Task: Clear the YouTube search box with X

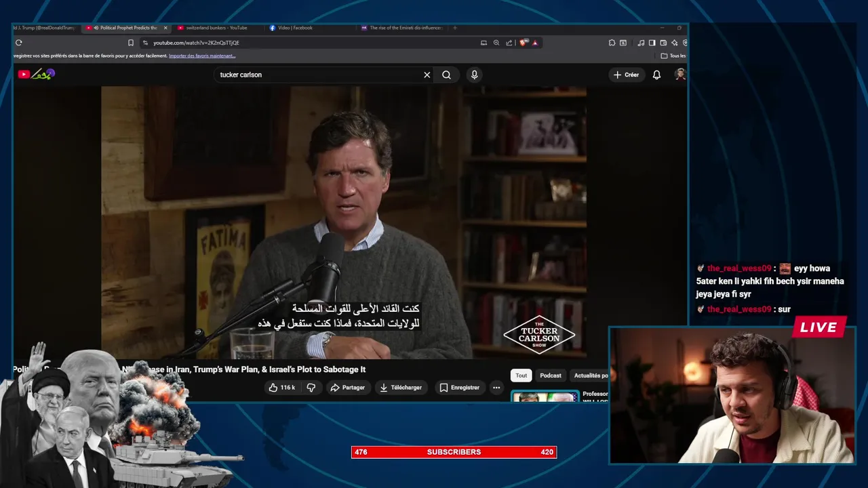Action: (427, 75)
